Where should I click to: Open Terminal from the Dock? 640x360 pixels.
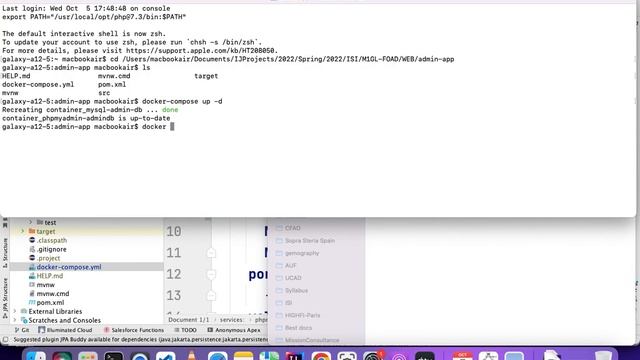point(113,356)
